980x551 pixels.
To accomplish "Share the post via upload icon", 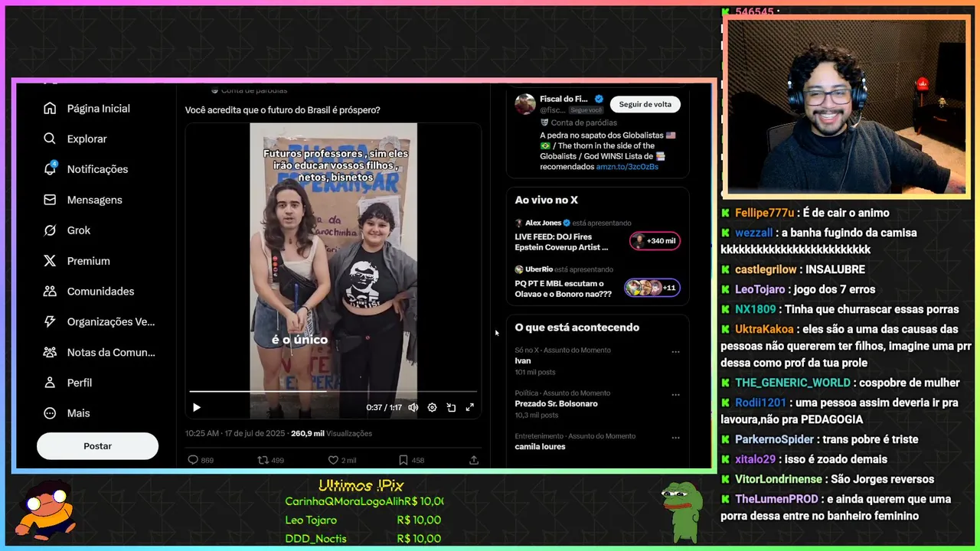I will [x=474, y=460].
